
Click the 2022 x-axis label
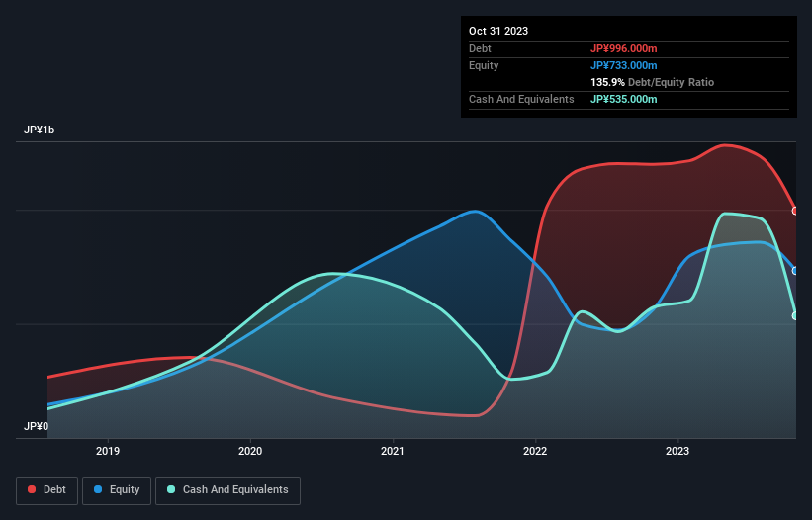pyautogui.click(x=535, y=451)
